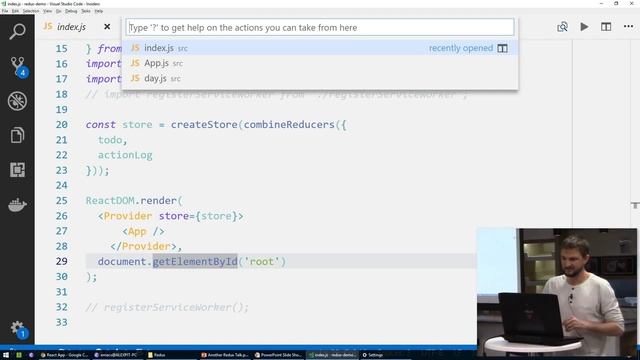This screenshot has width=640, height=360.
Task: Open index.js to the side from quick open
Action: tap(502, 48)
